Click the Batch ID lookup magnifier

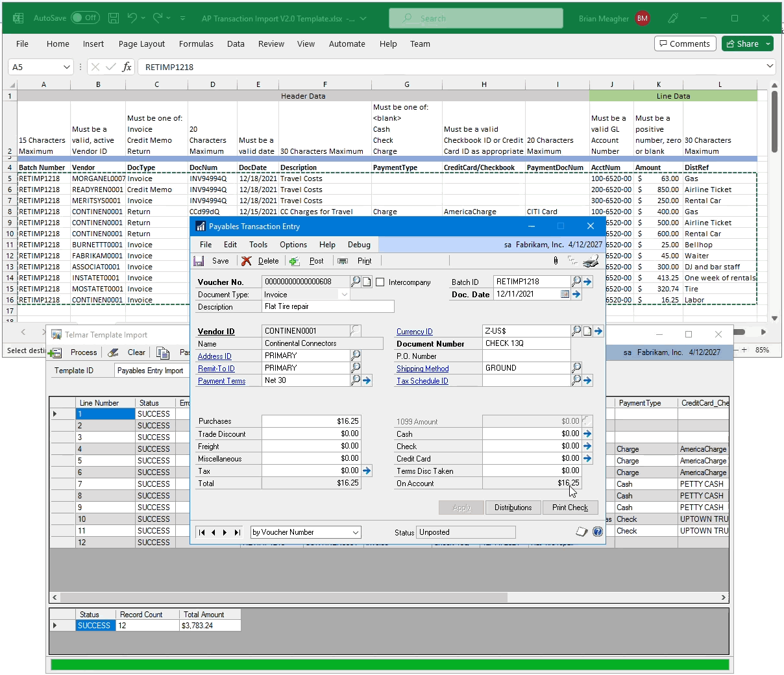576,281
